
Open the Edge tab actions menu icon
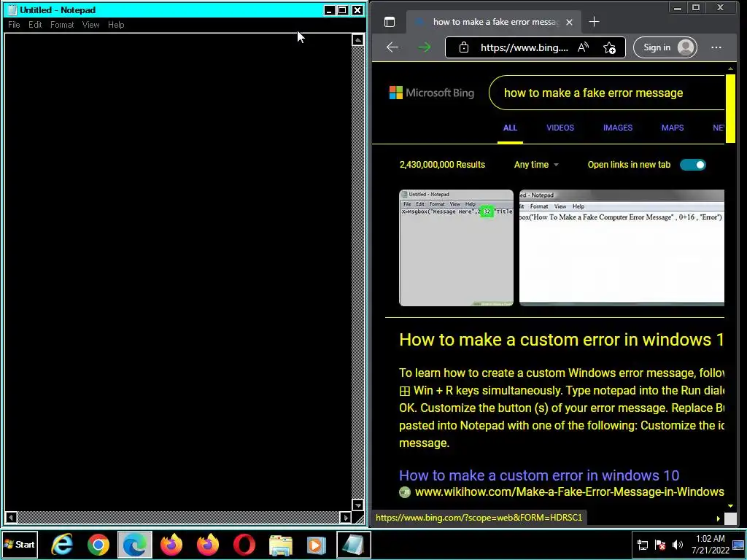[x=390, y=22]
